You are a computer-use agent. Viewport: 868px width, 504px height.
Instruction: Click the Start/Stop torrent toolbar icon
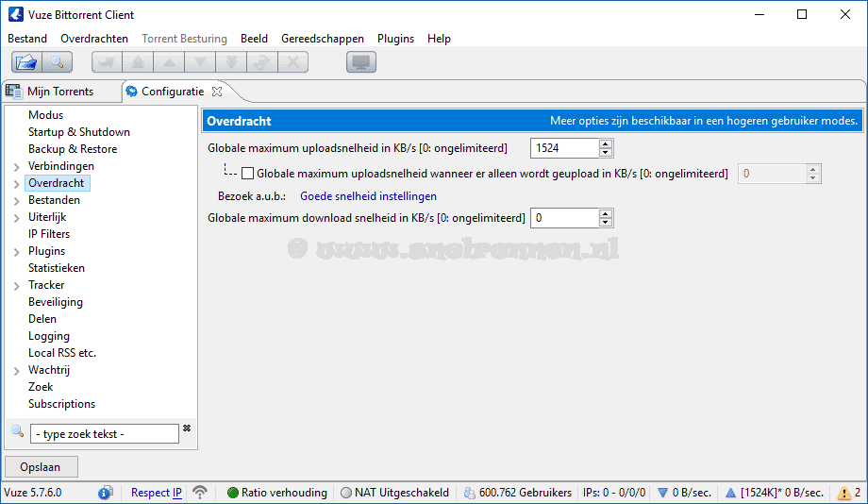point(262,62)
